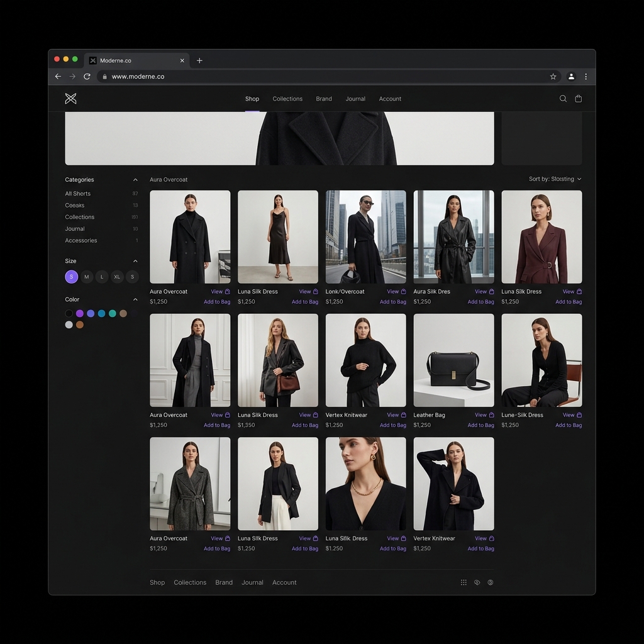The image size is (644, 644).
Task: Select size M
Action: (87, 277)
